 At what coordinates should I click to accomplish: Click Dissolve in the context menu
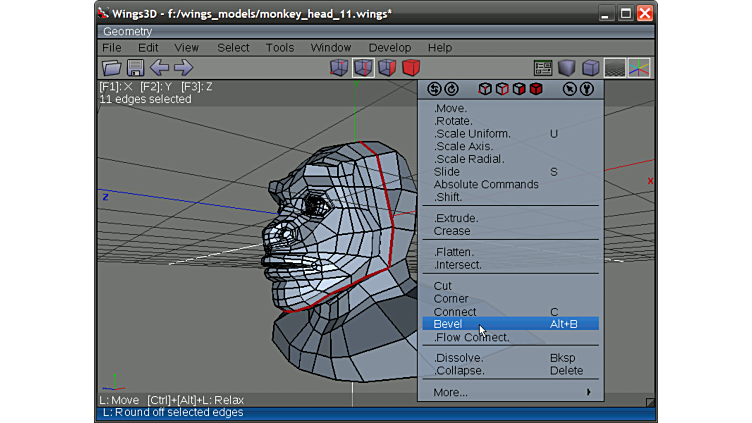(x=458, y=358)
